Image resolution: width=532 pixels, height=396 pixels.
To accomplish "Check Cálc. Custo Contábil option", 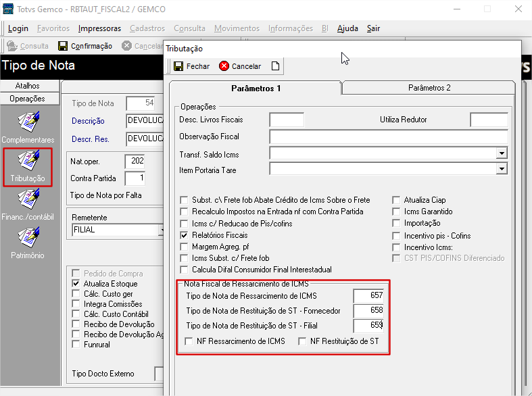I will (76, 314).
